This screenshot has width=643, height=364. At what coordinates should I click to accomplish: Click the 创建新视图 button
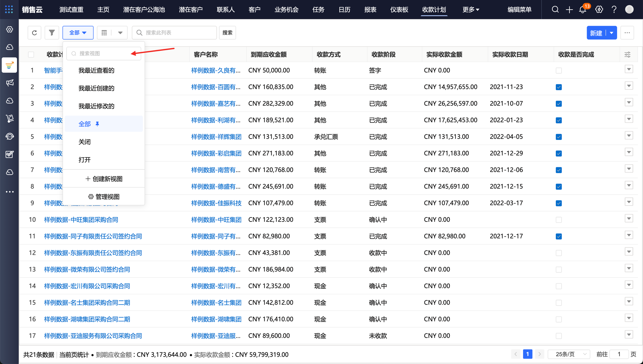coord(104,179)
